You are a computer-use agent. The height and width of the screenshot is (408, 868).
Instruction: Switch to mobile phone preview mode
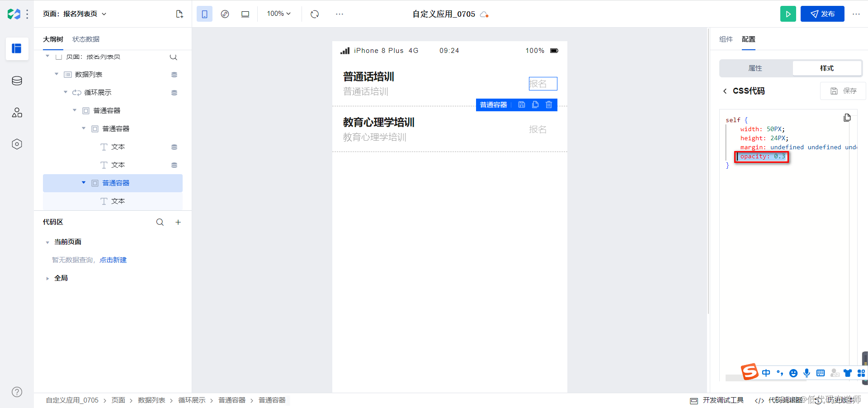(x=204, y=14)
